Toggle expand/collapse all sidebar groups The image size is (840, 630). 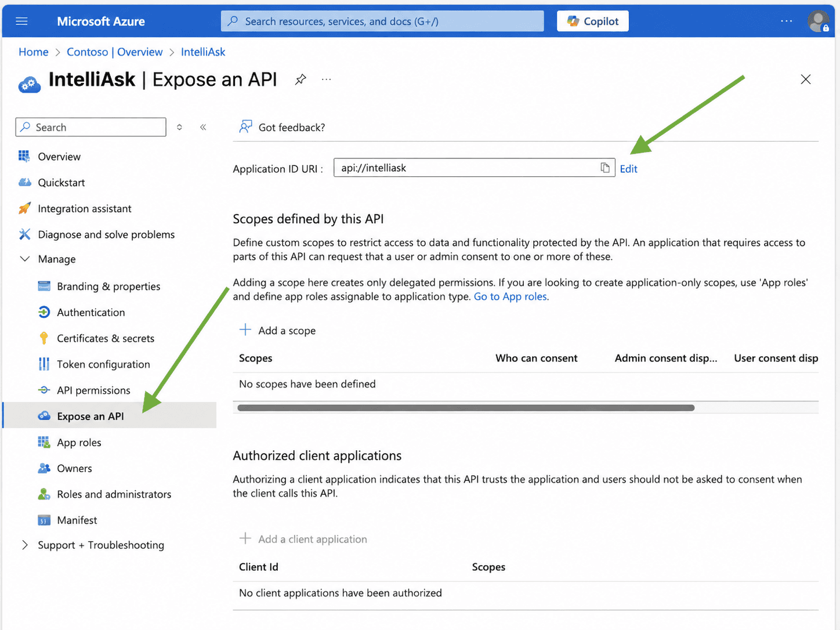coord(180,127)
